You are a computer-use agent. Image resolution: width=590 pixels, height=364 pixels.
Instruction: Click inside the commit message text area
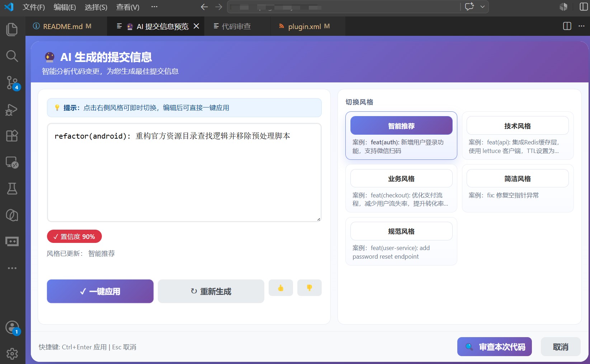click(x=184, y=172)
